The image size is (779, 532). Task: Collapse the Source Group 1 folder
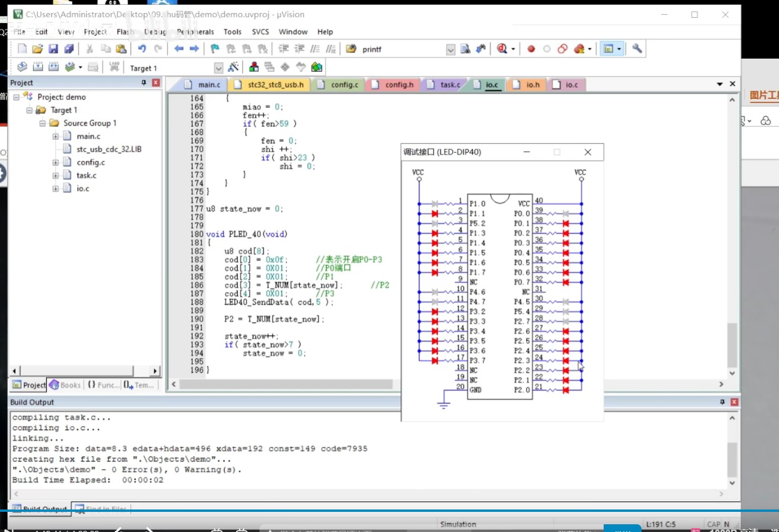tap(43, 123)
